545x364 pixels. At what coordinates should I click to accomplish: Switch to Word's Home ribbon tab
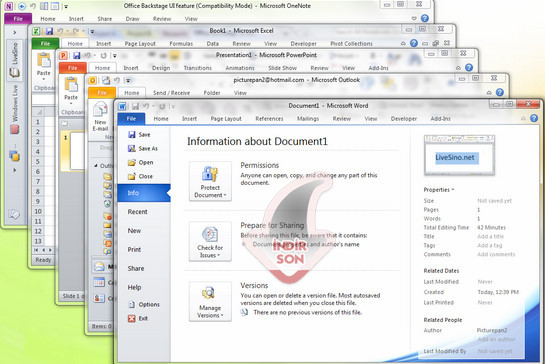(161, 119)
